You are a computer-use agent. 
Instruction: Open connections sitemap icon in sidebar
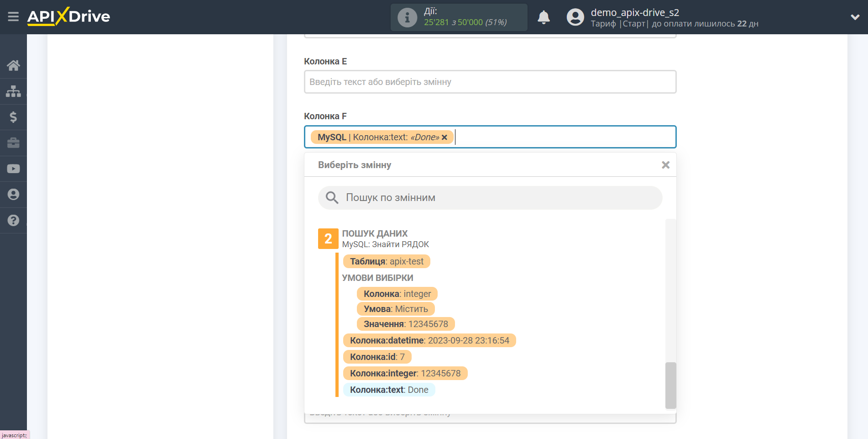click(x=13, y=91)
